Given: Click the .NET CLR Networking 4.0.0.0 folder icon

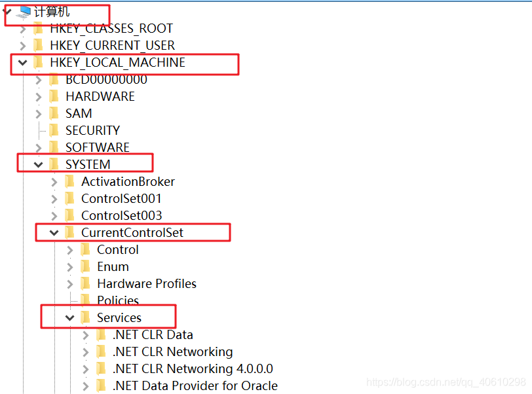Looking at the screenshot, I should click(x=101, y=368).
